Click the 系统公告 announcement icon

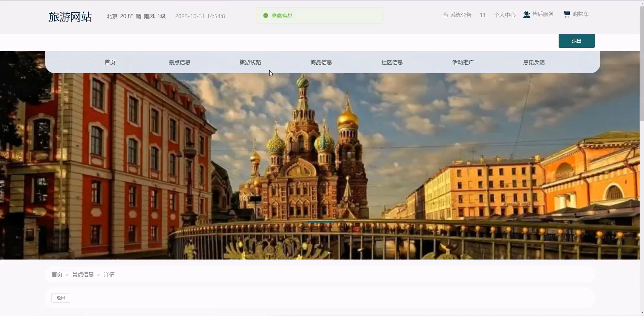(x=445, y=15)
